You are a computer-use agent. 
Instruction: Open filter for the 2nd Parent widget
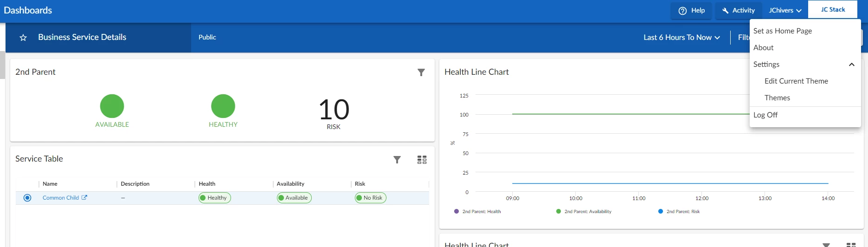pyautogui.click(x=421, y=72)
